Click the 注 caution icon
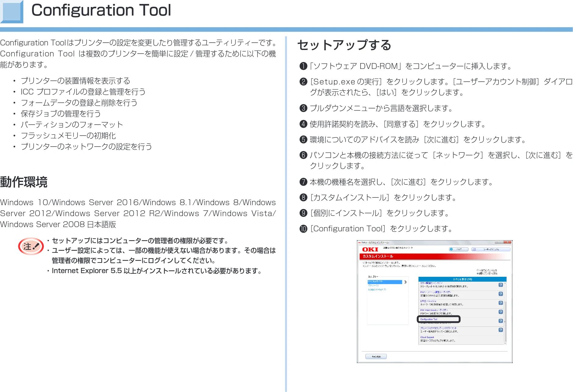Screen dimensions: 573x392 31,246
